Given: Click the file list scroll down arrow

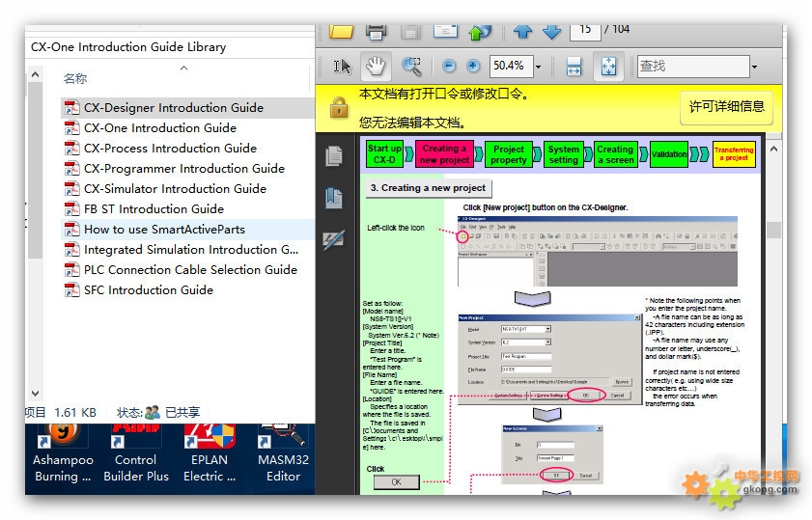Looking at the screenshot, I should click(35, 394).
